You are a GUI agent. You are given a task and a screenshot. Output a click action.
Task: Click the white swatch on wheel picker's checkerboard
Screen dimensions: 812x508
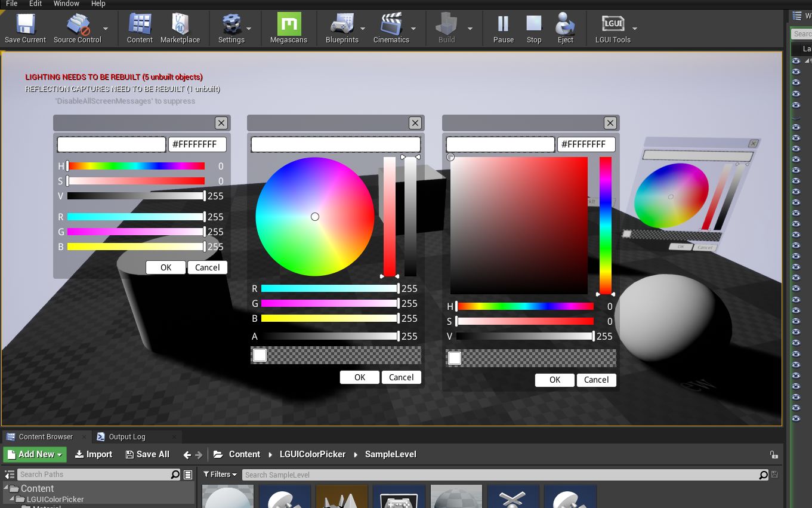click(260, 355)
